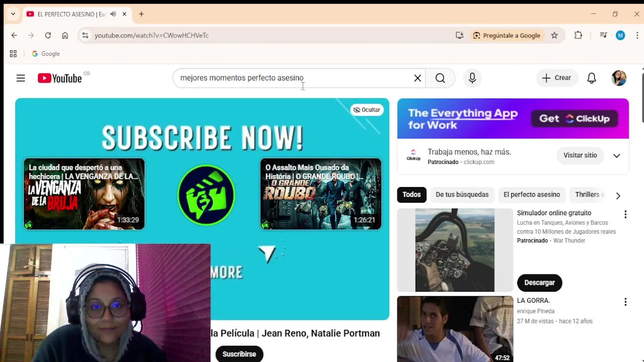Select De tus búsquedas chip
Viewport: 644px width, 362px height.
(462, 195)
